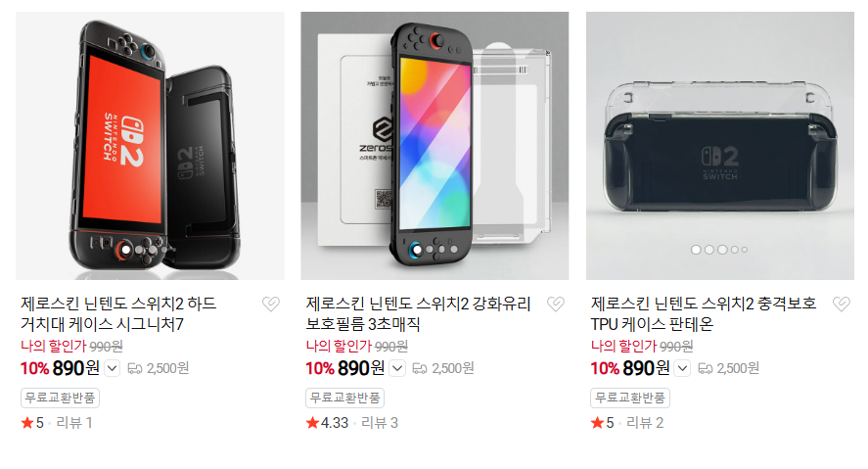This screenshot has width=868, height=469.
Task: Toggle wishlist heart for 강화유리 보호필름 3초매직
Action: [556, 304]
